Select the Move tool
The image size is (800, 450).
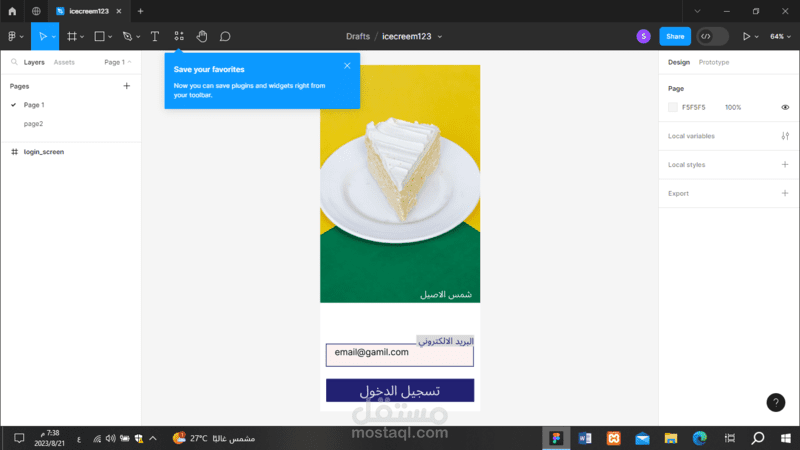[42, 36]
